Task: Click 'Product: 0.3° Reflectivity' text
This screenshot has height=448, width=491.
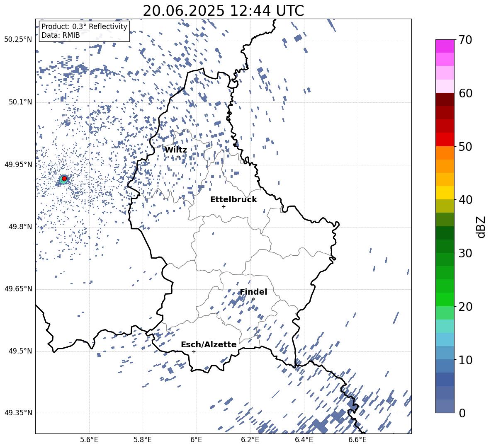Action: [x=84, y=27]
